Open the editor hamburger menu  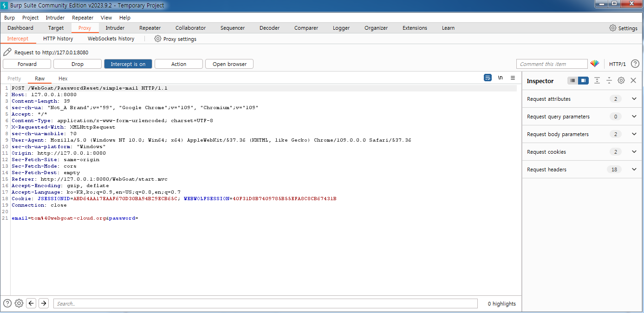coord(513,78)
